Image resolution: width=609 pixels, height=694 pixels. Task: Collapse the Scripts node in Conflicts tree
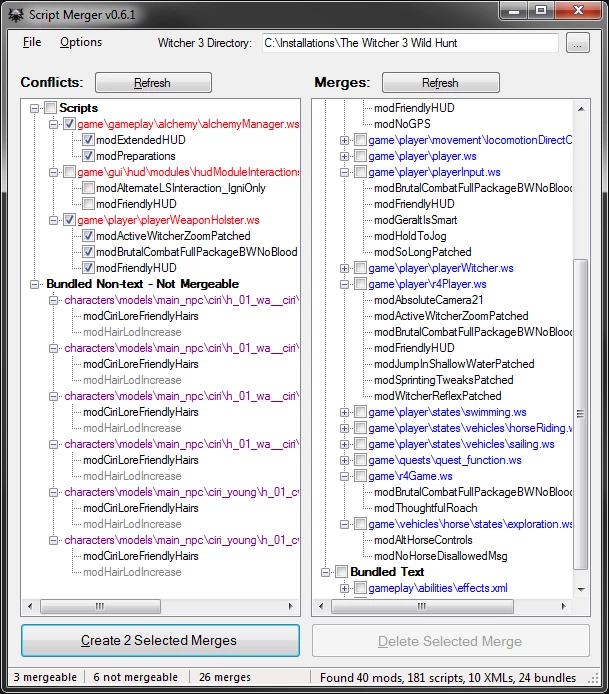point(35,108)
